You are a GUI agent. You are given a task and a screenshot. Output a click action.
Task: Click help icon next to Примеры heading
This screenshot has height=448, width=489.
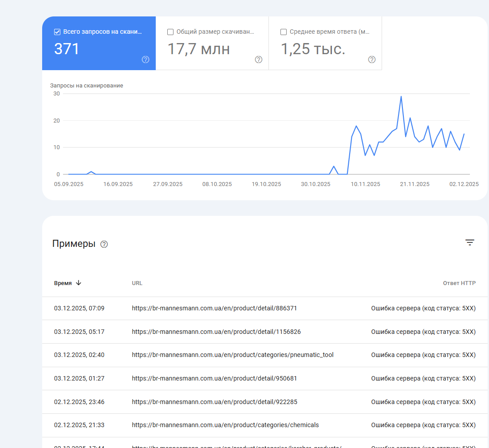pos(104,244)
